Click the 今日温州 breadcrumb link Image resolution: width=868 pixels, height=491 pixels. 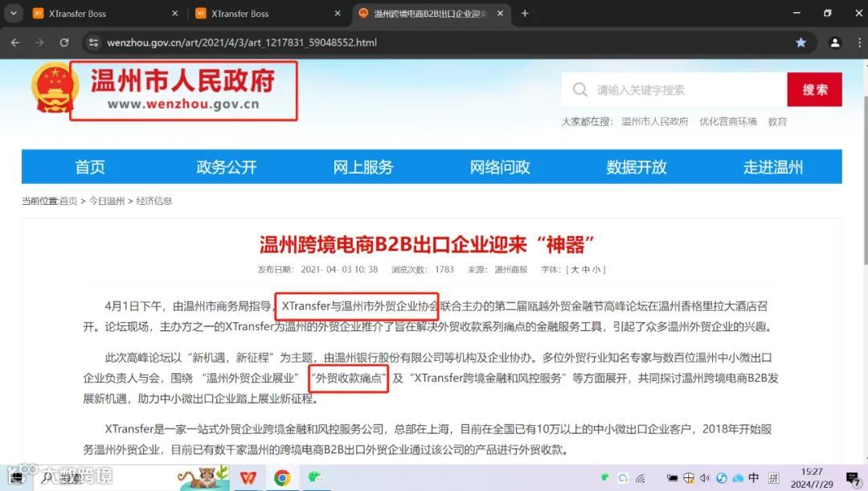(x=107, y=201)
